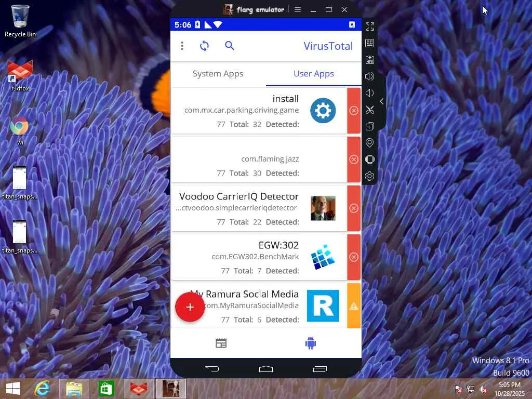
Task: Open the r3dfox desktop shortcut
Action: point(20,75)
